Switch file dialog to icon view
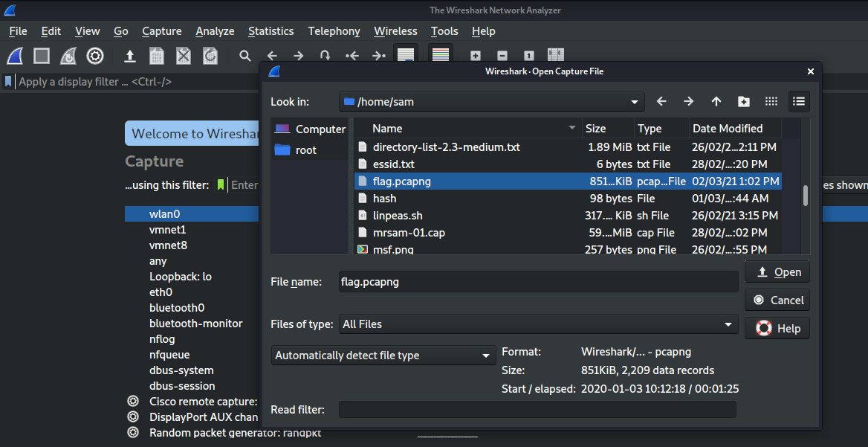868x447 pixels. coord(771,101)
